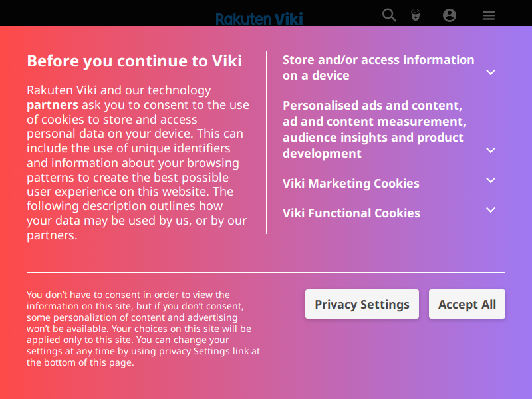Select the Store and/or access information heading

(378, 68)
